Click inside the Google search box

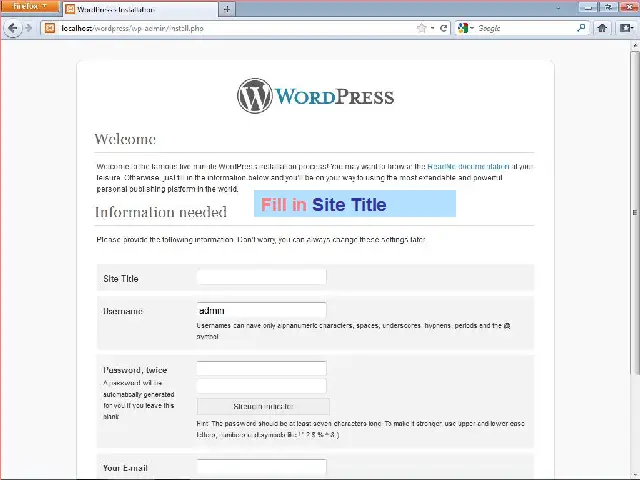point(526,28)
